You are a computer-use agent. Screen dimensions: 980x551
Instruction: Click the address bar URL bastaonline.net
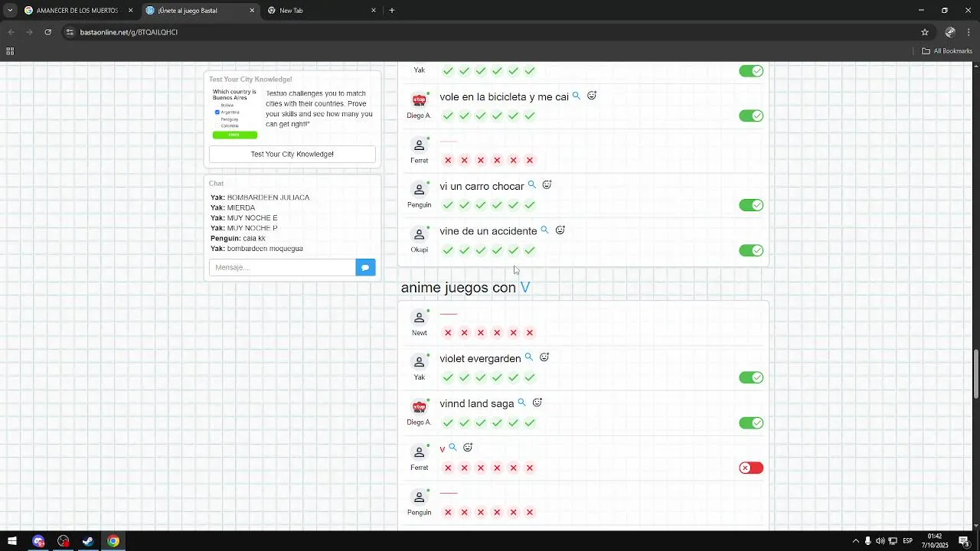point(129,32)
